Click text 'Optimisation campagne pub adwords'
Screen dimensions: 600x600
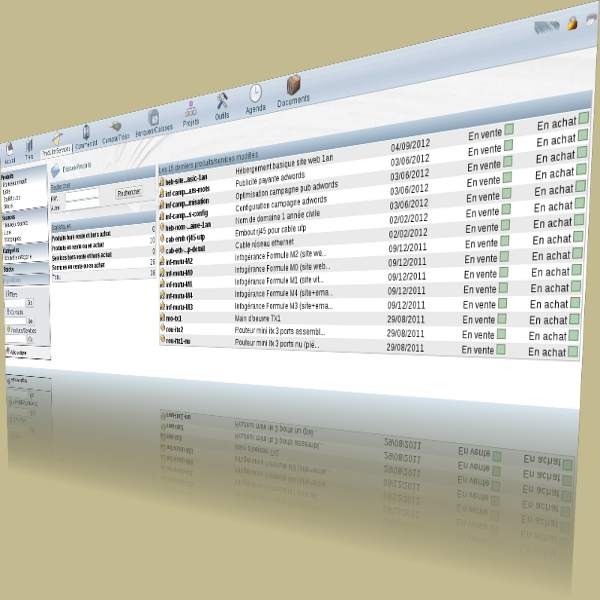pos(287,190)
